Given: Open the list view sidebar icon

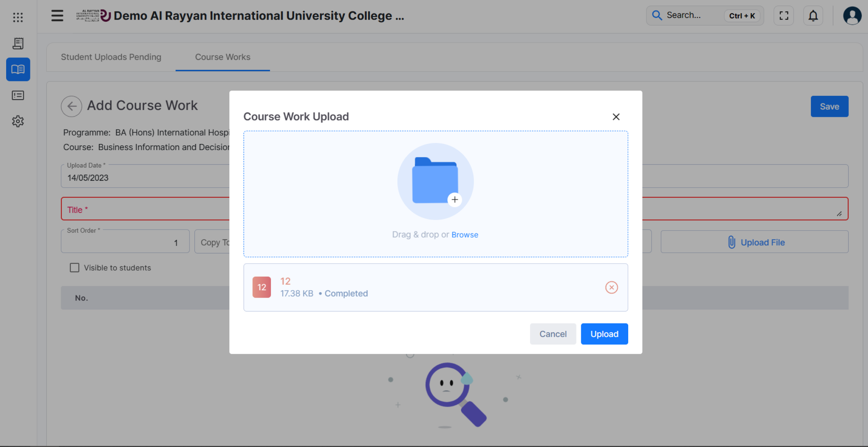Looking at the screenshot, I should click(x=18, y=95).
